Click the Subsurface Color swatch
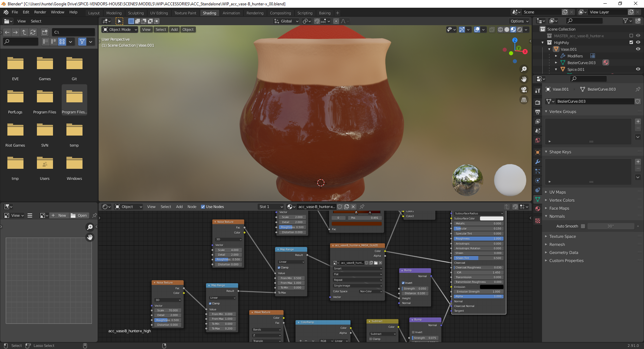 [491, 218]
